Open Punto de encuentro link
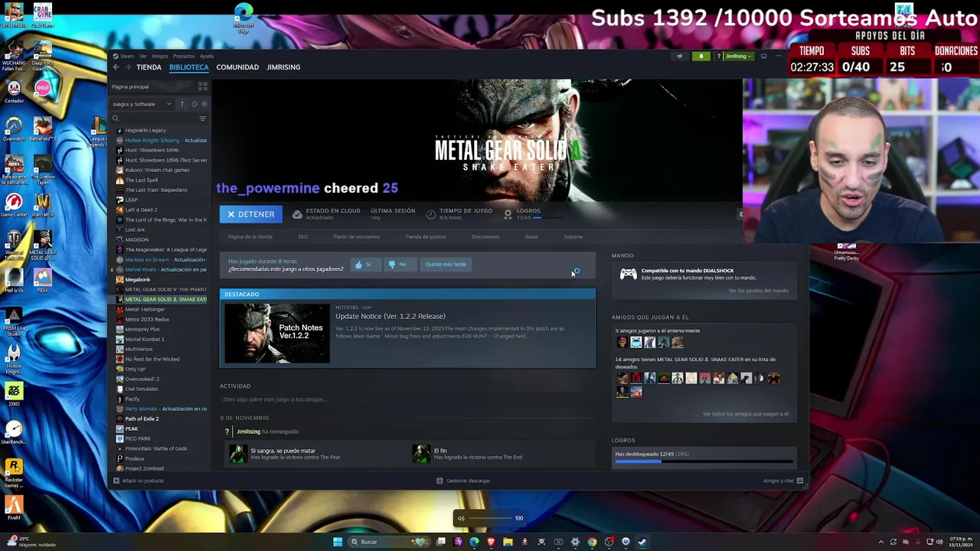 point(356,236)
